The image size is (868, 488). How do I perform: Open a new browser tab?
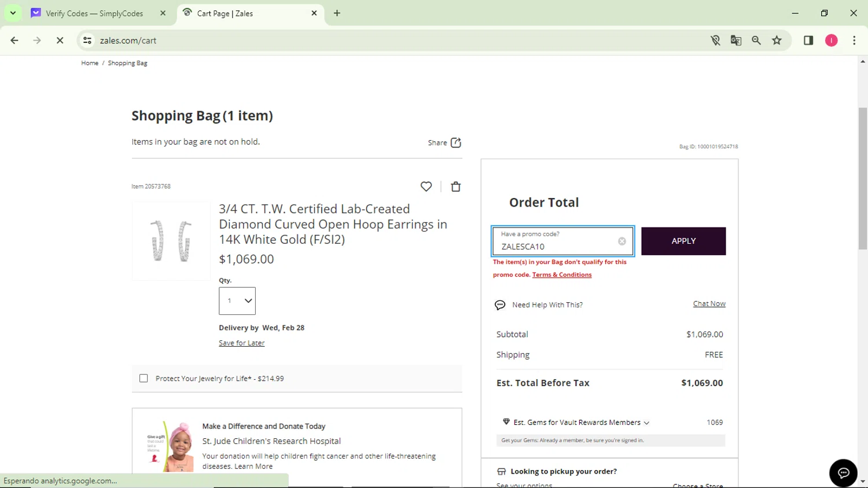(337, 13)
